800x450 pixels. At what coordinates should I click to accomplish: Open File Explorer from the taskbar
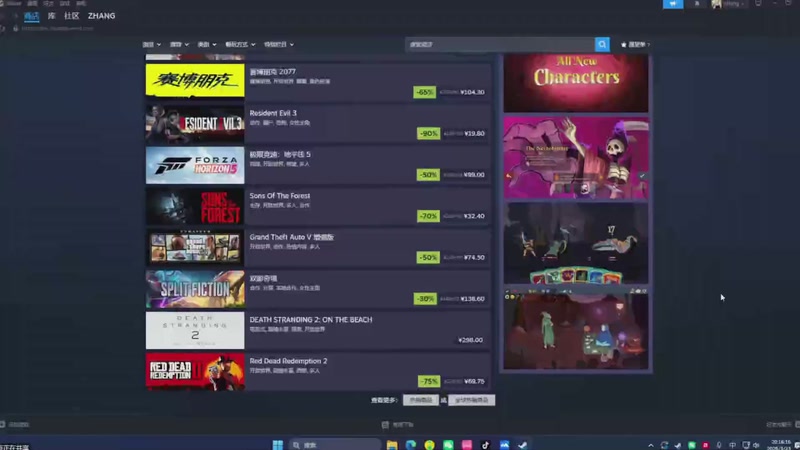coord(392,445)
